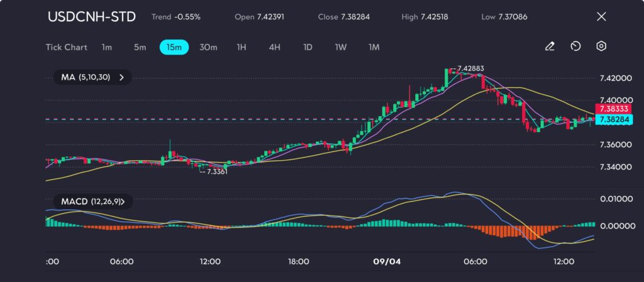The width and height of the screenshot is (644, 282).
Task: Switch to 30m timeframe
Action: point(208,47)
